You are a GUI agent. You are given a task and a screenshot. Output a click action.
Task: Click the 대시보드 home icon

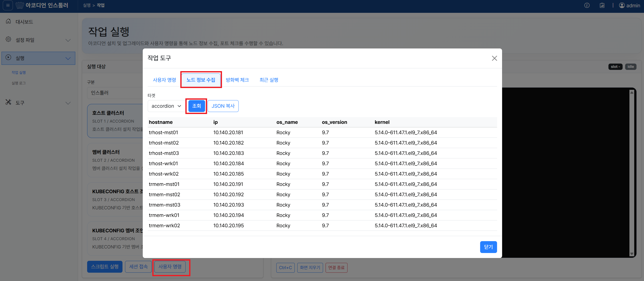click(x=8, y=21)
